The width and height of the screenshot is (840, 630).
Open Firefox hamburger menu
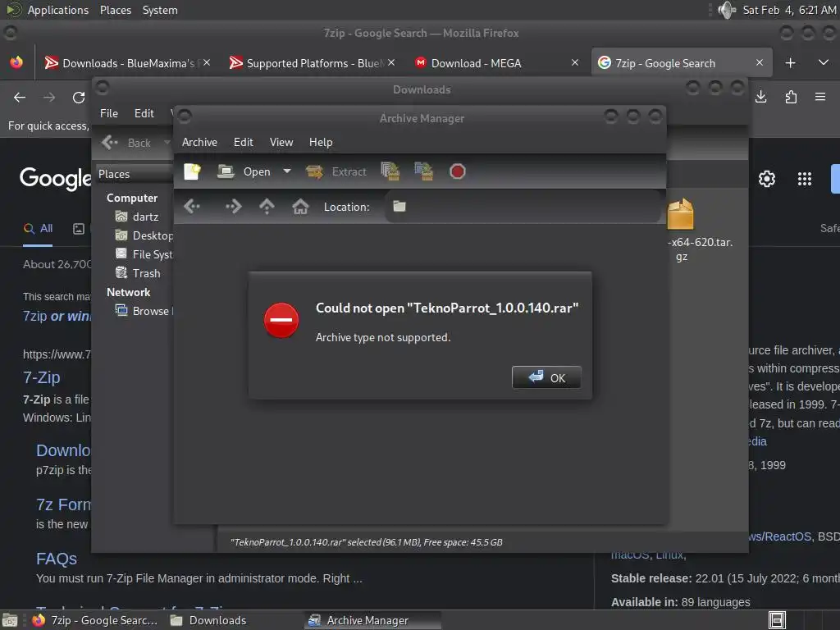820,97
